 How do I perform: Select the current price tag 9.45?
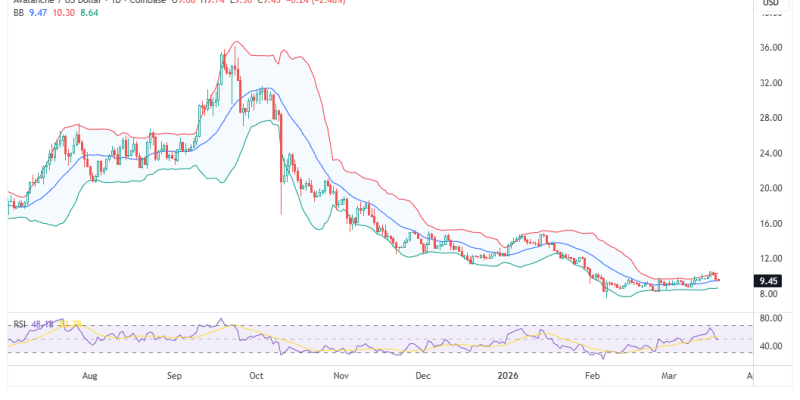769,282
